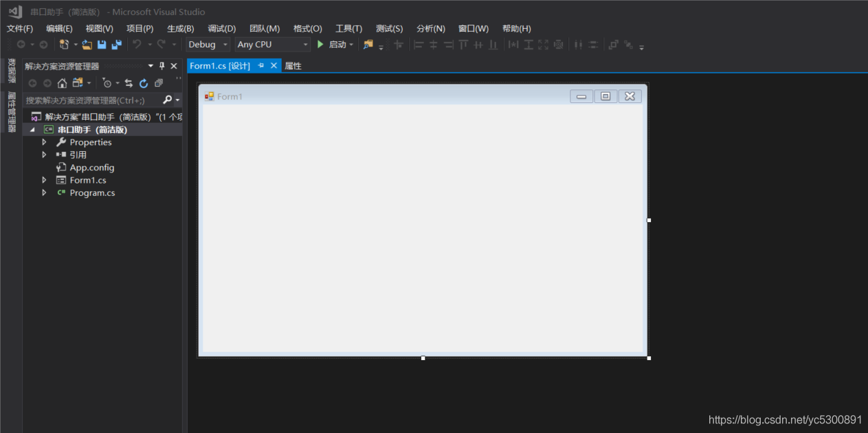Open the 工具(T) menu
The image size is (868, 433).
coord(348,28)
